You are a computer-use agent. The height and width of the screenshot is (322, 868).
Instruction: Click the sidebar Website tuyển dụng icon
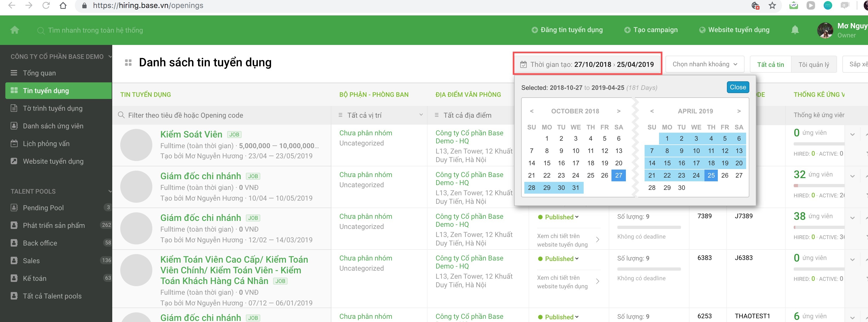[x=14, y=161]
